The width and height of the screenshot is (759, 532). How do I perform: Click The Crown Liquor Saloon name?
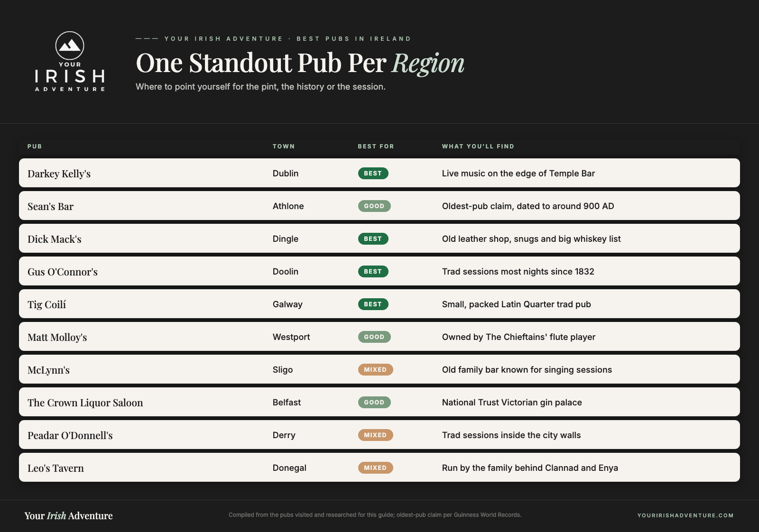(x=85, y=403)
